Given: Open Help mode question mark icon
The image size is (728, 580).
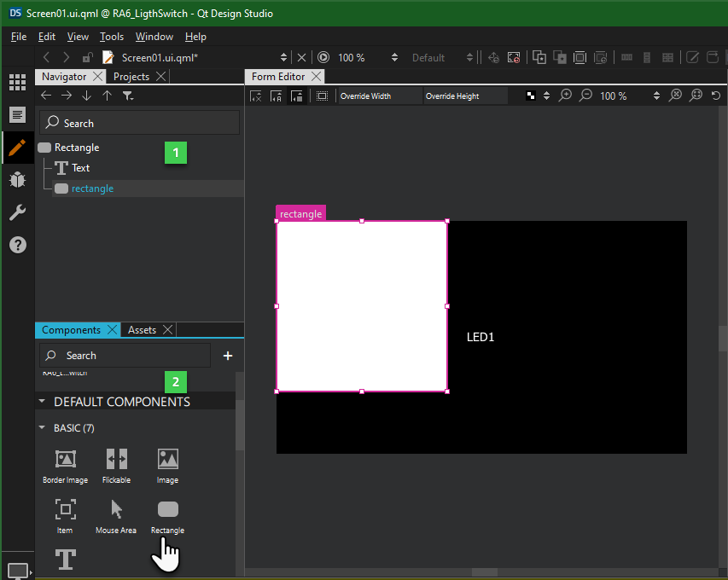Looking at the screenshot, I should [17, 245].
